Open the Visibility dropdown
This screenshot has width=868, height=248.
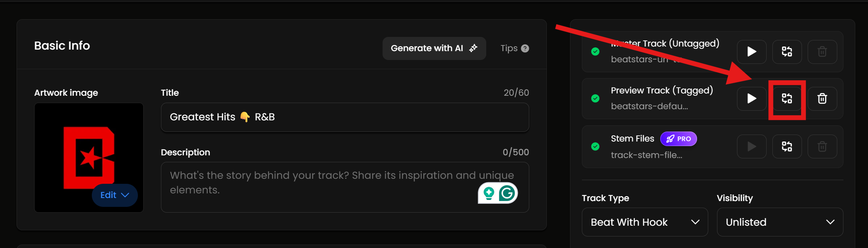click(780, 222)
